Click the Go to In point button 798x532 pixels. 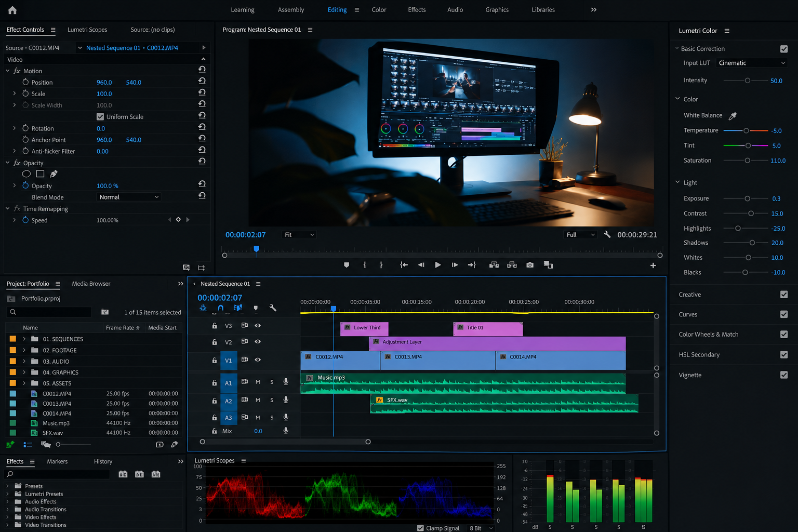point(404,265)
